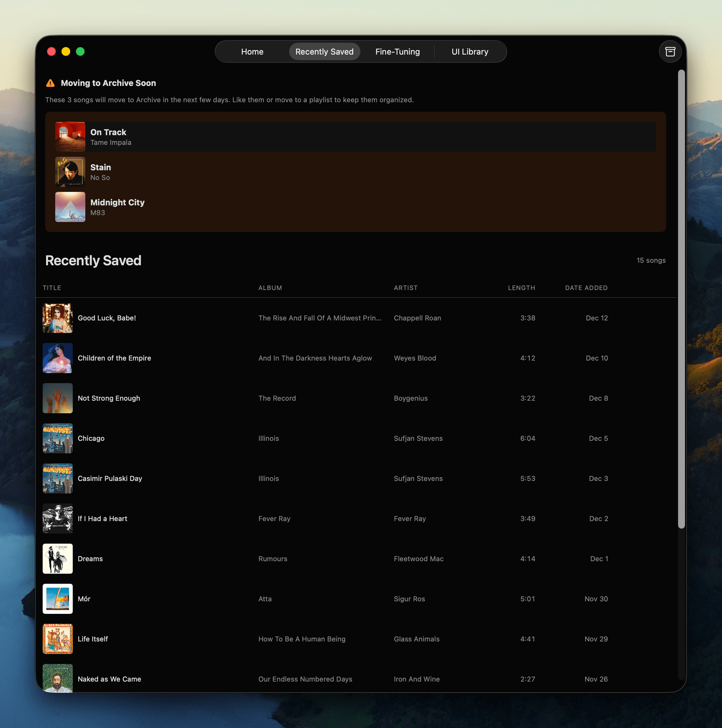The image size is (722, 728).
Task: Click the Stain album cover by No So
Action: (x=70, y=172)
